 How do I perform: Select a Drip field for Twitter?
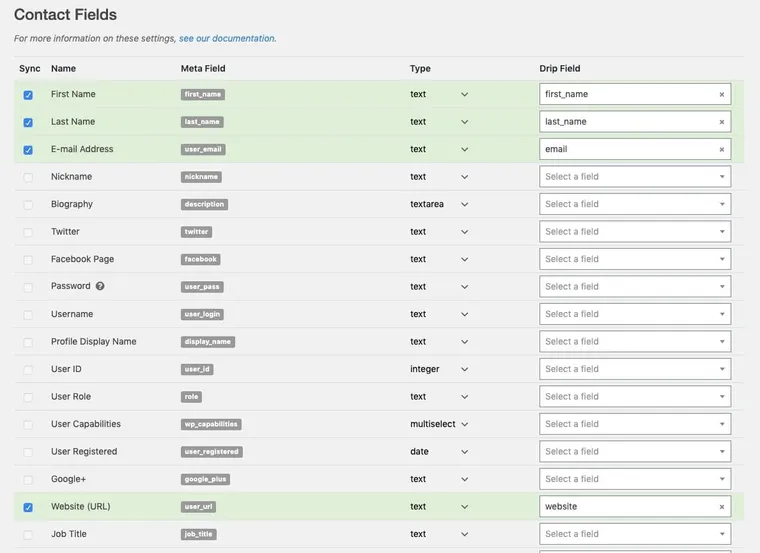[635, 232]
